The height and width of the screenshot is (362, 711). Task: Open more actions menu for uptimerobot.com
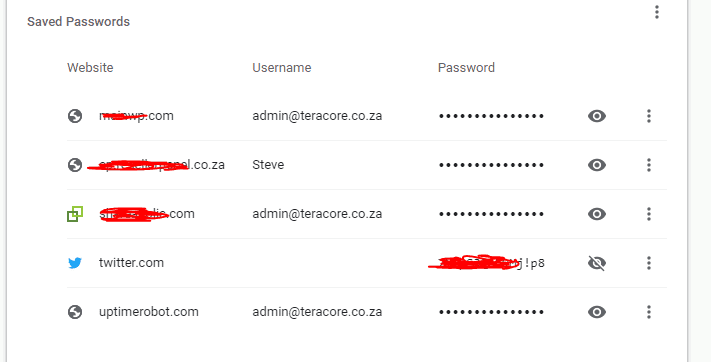(649, 312)
